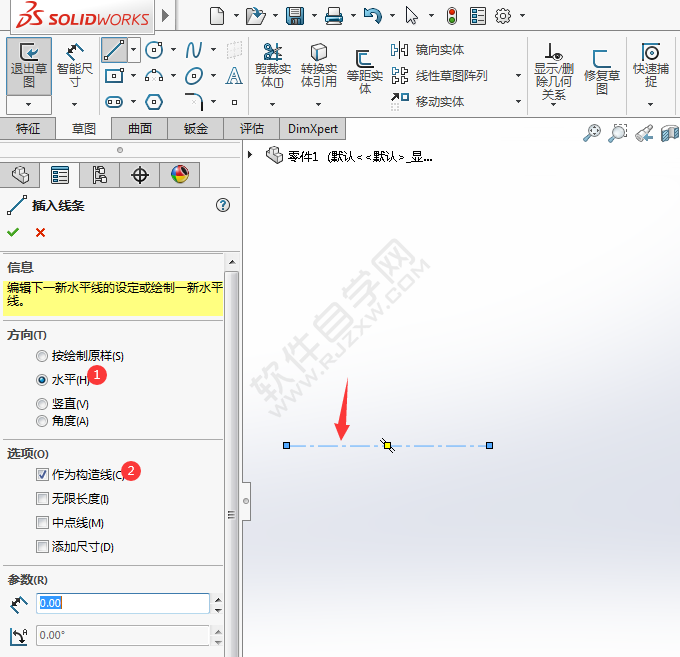Select the Text (A) sketch tool
The image size is (680, 657).
click(234, 76)
